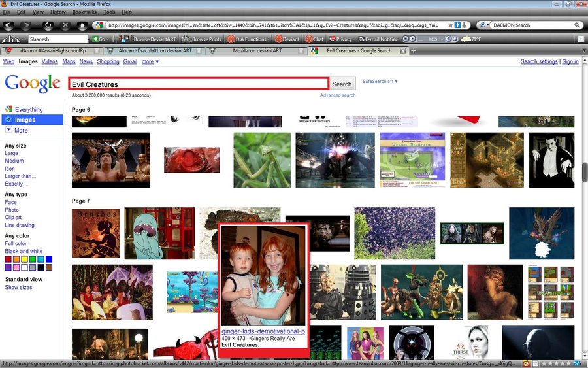Click the 71°F weather toolbar item
This screenshot has width=588, height=368.
tap(470, 39)
